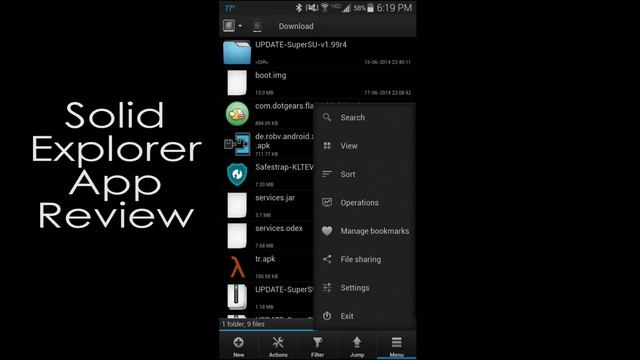Image resolution: width=640 pixels, height=360 pixels.
Task: Tap the Search magnifier icon
Action: [327, 118]
